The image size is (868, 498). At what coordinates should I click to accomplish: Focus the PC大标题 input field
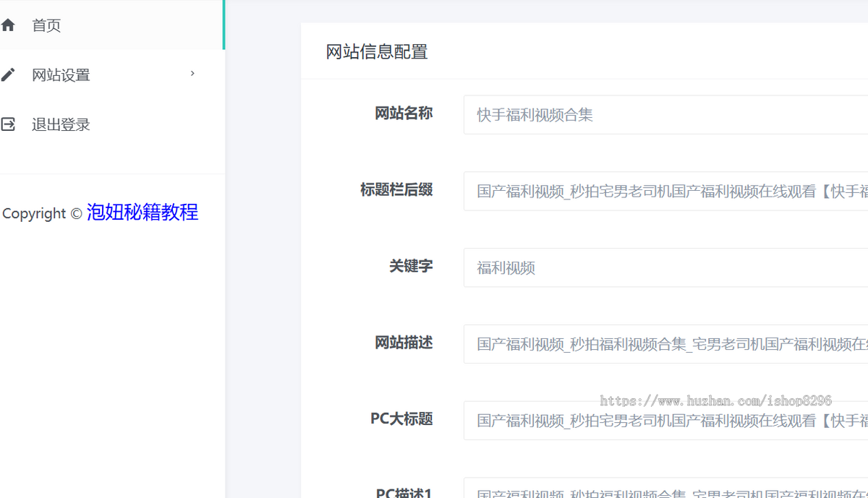[665, 421]
